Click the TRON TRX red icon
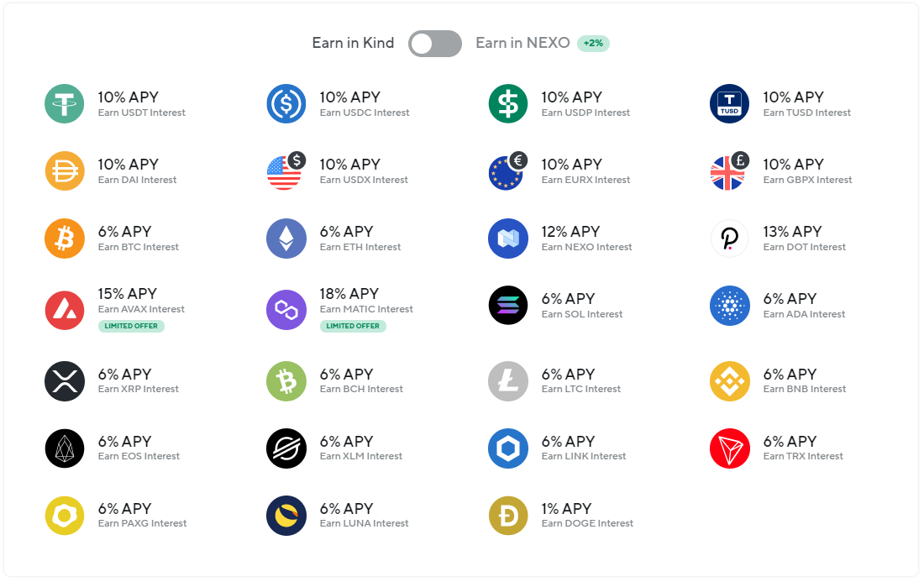 coord(729,448)
